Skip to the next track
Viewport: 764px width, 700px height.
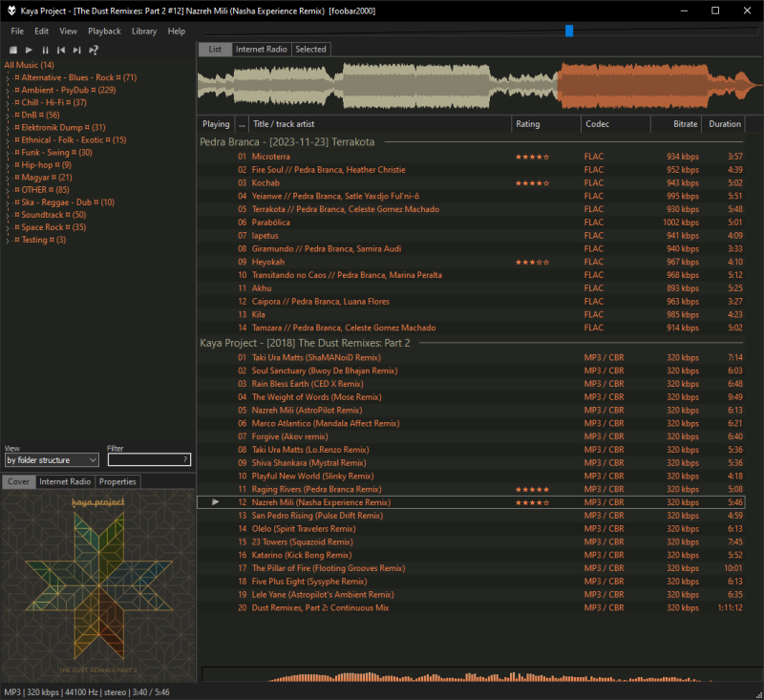tap(77, 50)
